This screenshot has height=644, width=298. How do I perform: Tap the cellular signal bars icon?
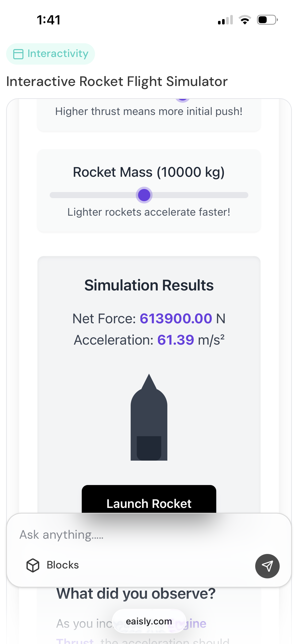click(x=225, y=20)
